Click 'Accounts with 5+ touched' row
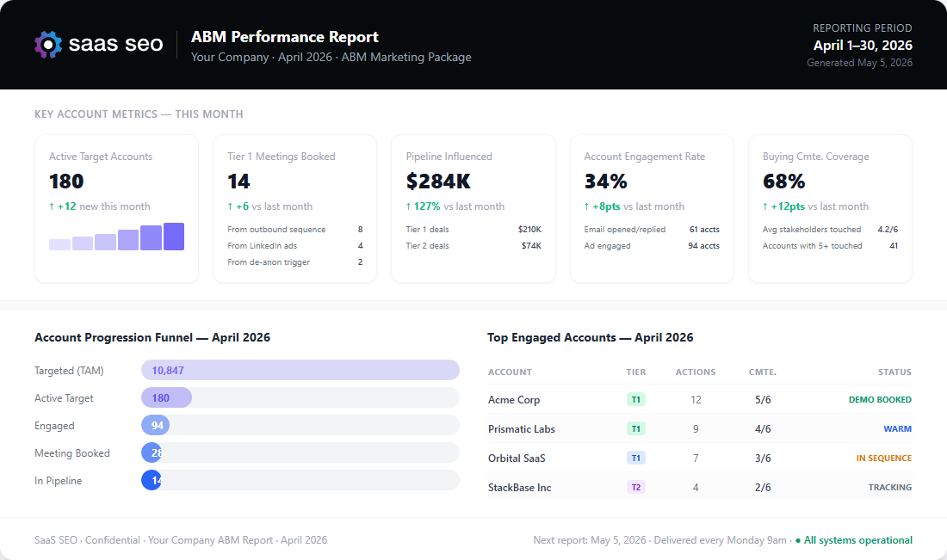The height and width of the screenshot is (560, 947). coord(831,246)
